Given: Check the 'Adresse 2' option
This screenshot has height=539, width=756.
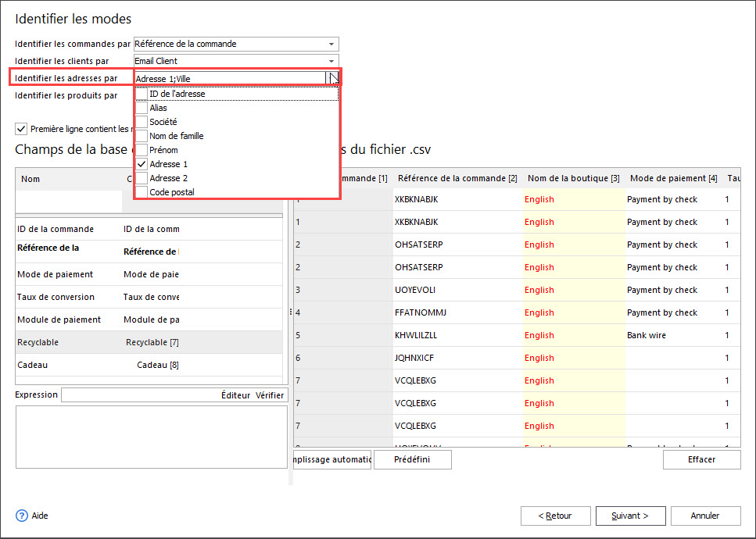Looking at the screenshot, I should click(142, 178).
